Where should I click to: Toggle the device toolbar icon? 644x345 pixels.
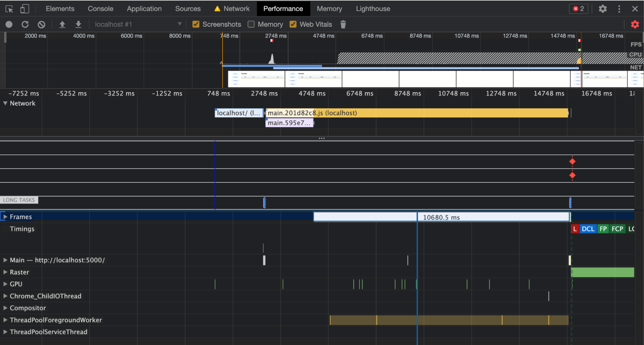(x=24, y=9)
